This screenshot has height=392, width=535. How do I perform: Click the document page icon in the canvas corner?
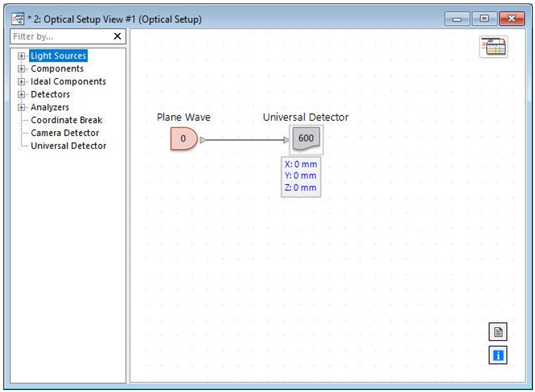(x=498, y=331)
